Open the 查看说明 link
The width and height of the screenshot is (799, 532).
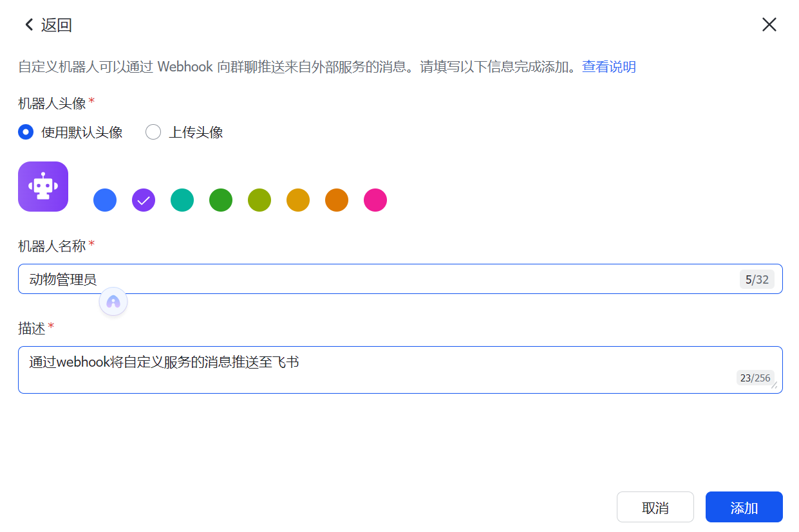click(x=609, y=67)
